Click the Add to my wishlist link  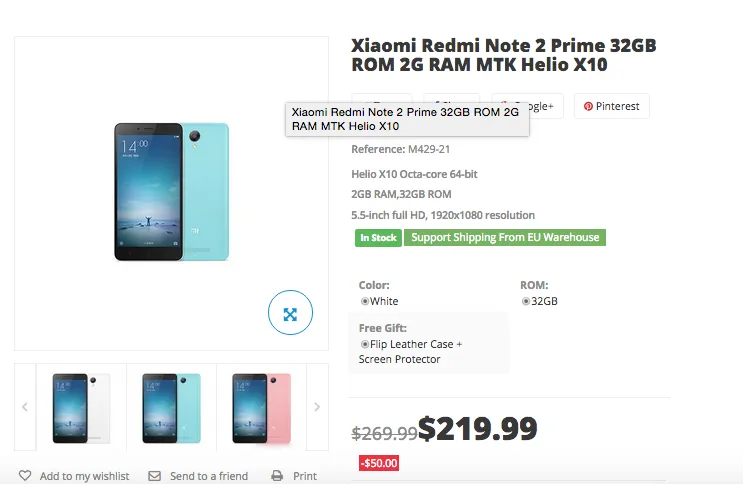84,476
